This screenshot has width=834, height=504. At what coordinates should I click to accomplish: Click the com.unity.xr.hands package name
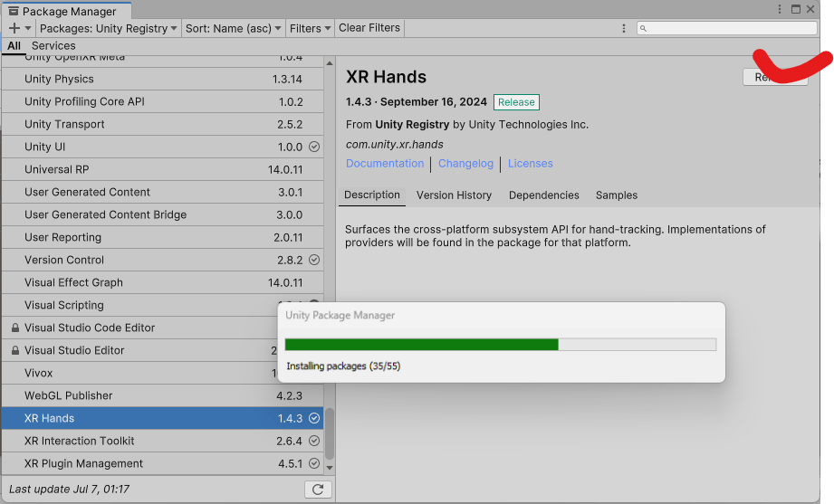pos(394,144)
